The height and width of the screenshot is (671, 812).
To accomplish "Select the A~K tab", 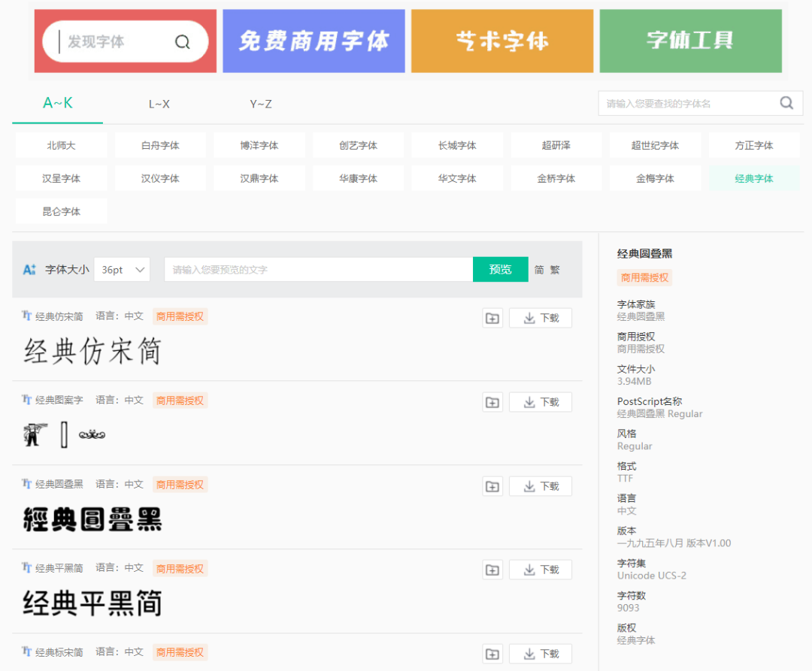I will pos(57,104).
